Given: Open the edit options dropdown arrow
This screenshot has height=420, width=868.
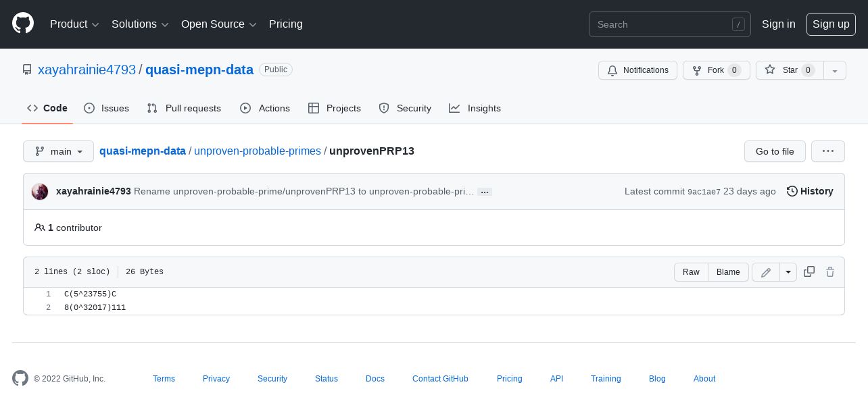Looking at the screenshot, I should 788,272.
